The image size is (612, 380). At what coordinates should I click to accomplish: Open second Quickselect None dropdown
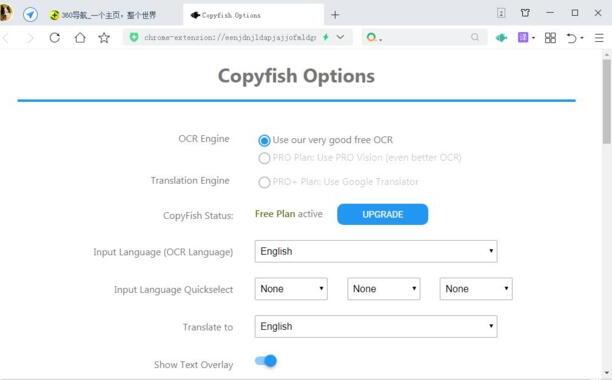[x=384, y=289]
